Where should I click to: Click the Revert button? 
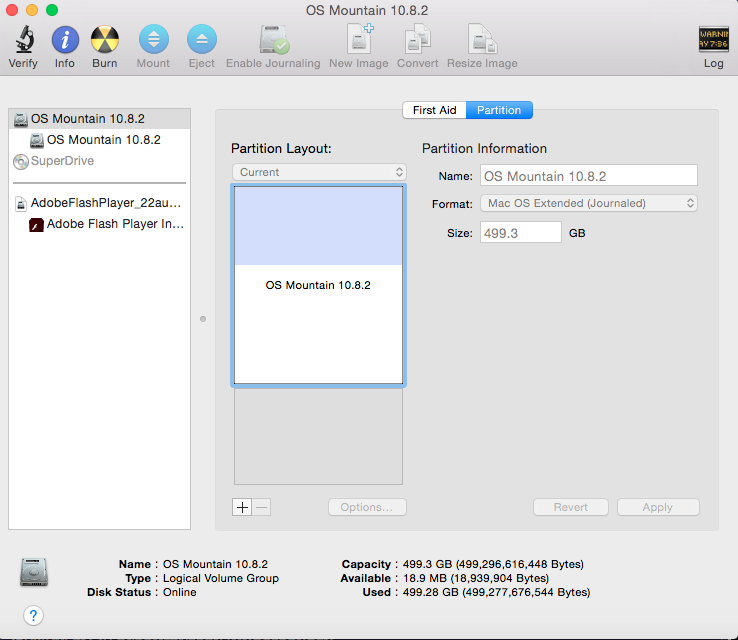[571, 507]
